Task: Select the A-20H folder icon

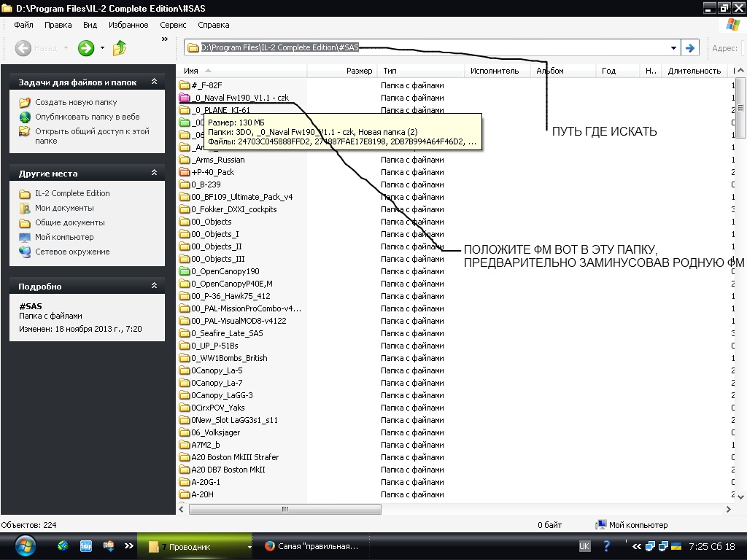Action: click(x=185, y=494)
